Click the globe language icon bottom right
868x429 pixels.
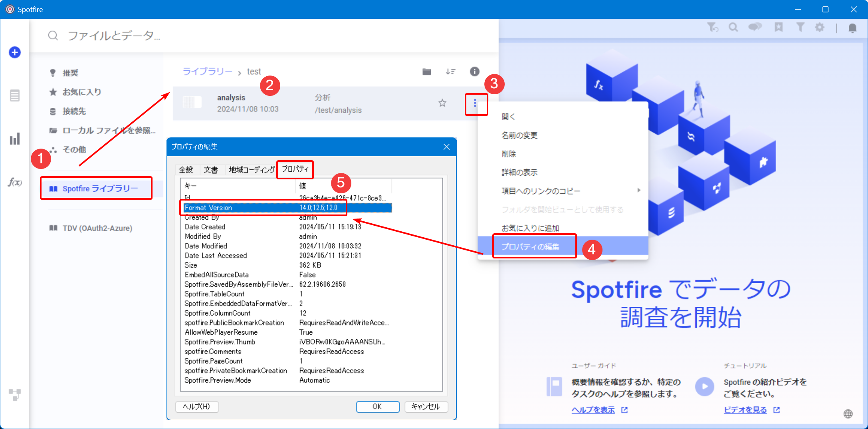(848, 414)
